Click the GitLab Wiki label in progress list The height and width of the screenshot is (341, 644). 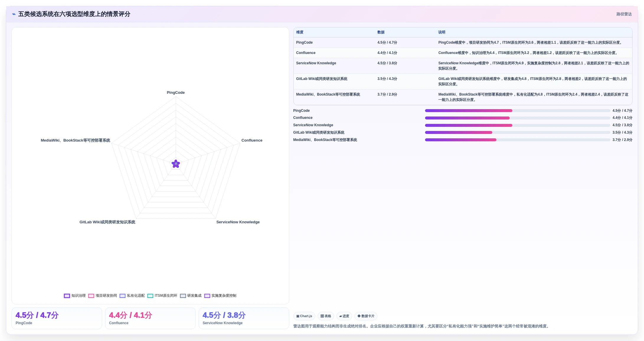(x=319, y=132)
